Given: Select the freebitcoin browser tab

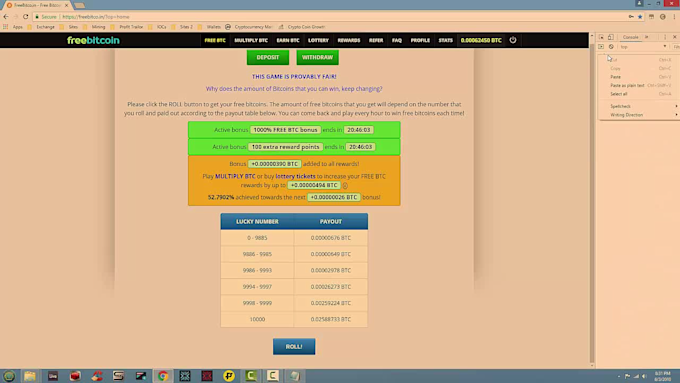Looking at the screenshot, I should [37, 5].
